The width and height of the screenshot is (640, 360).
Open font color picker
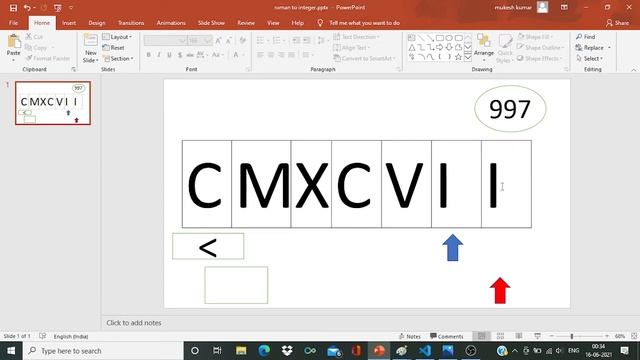pyautogui.click(x=237, y=55)
